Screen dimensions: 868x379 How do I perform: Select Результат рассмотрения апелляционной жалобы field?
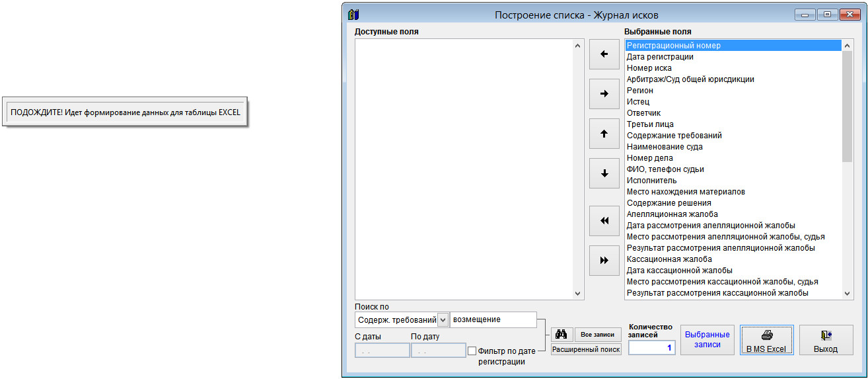pos(733,248)
